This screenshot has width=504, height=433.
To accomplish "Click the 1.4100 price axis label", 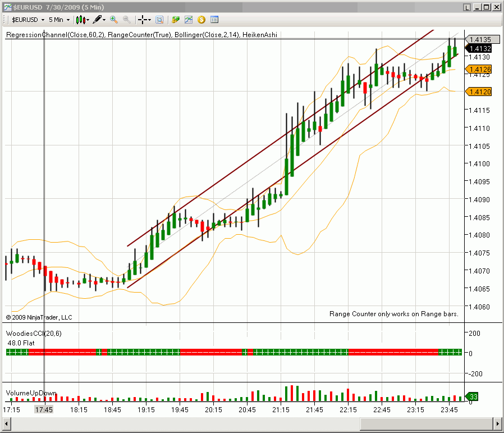I will pyautogui.click(x=479, y=164).
